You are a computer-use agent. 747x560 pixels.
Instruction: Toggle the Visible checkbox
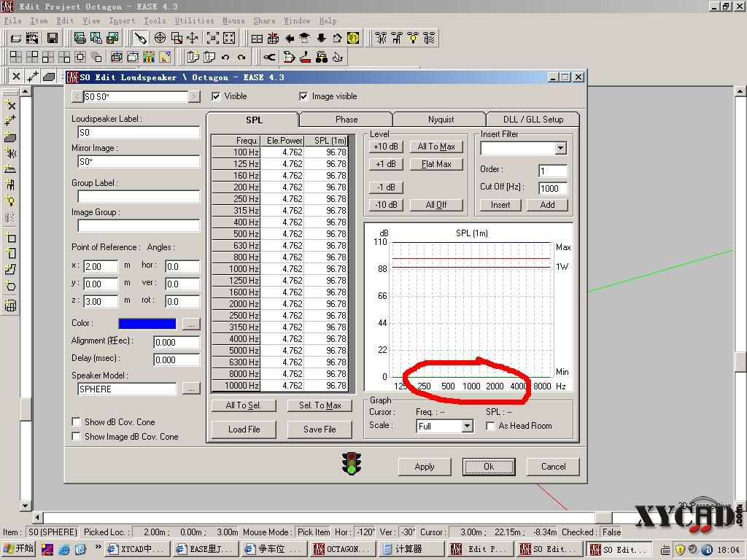[216, 96]
